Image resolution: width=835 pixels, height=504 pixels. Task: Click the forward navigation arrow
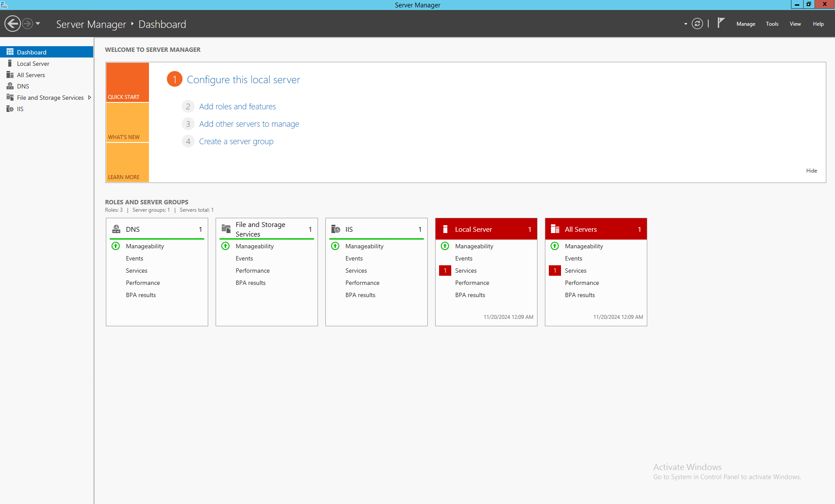[x=27, y=24]
